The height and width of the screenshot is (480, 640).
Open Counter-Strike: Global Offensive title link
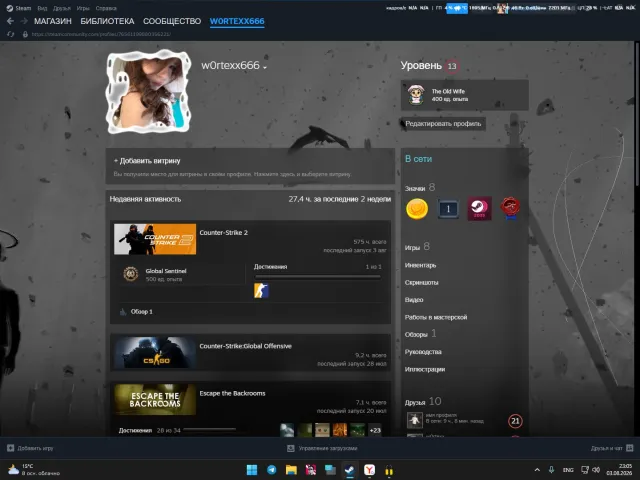pyautogui.click(x=246, y=346)
